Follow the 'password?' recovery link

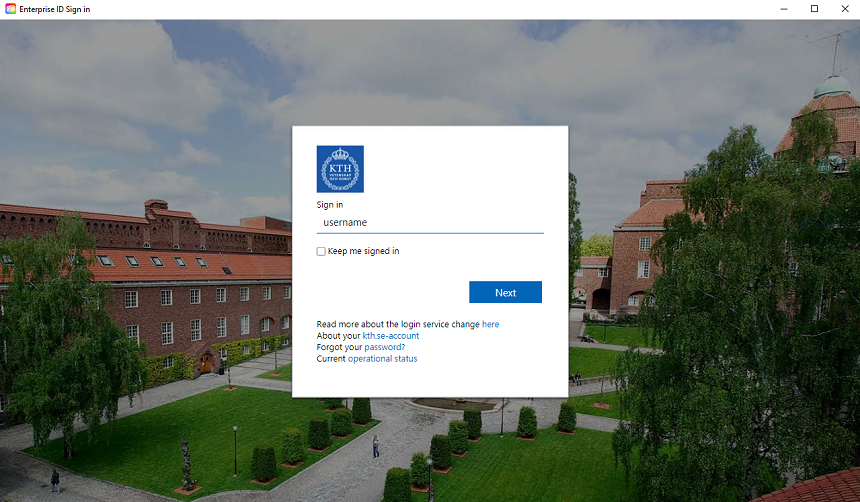(384, 347)
